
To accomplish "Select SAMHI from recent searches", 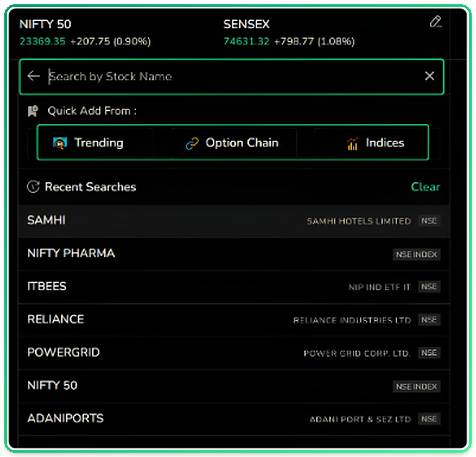I will 234,221.
